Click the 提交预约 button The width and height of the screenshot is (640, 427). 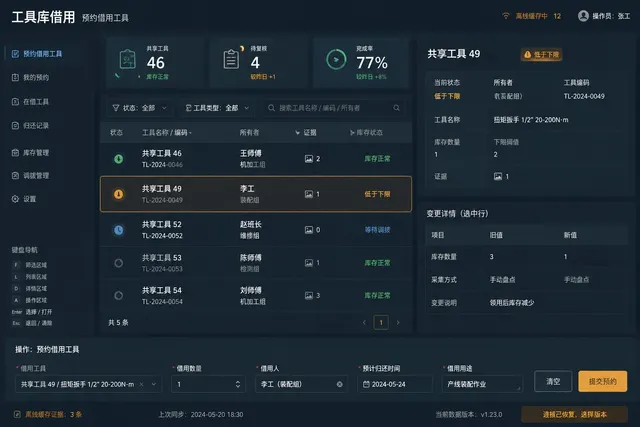[x=602, y=381]
